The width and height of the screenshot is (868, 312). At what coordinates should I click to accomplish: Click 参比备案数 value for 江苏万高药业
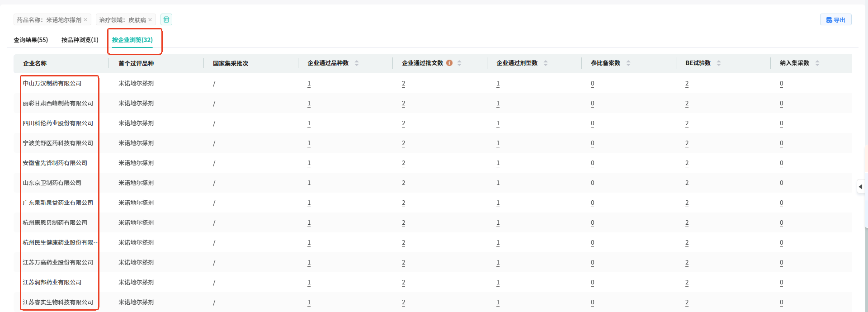pos(592,263)
